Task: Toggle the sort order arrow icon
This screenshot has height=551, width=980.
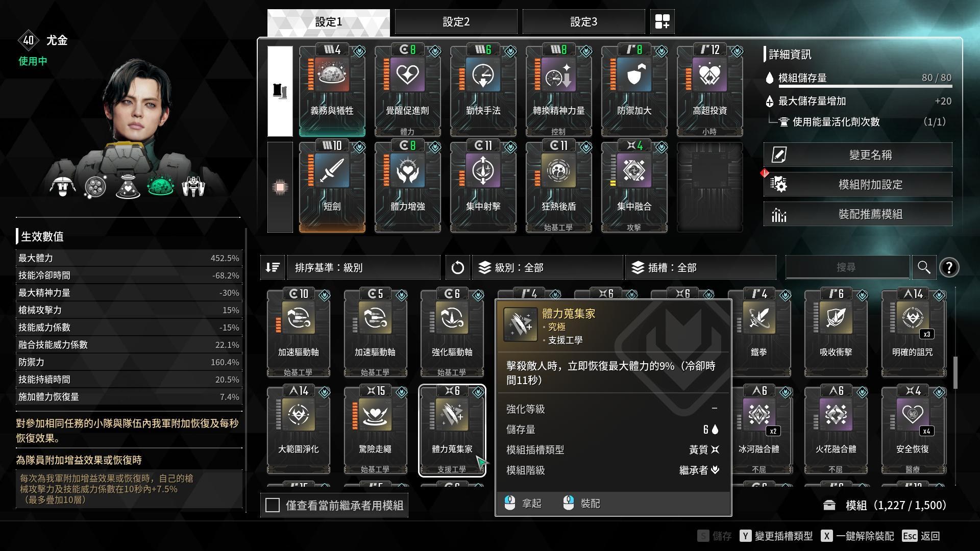Action: pos(273,267)
